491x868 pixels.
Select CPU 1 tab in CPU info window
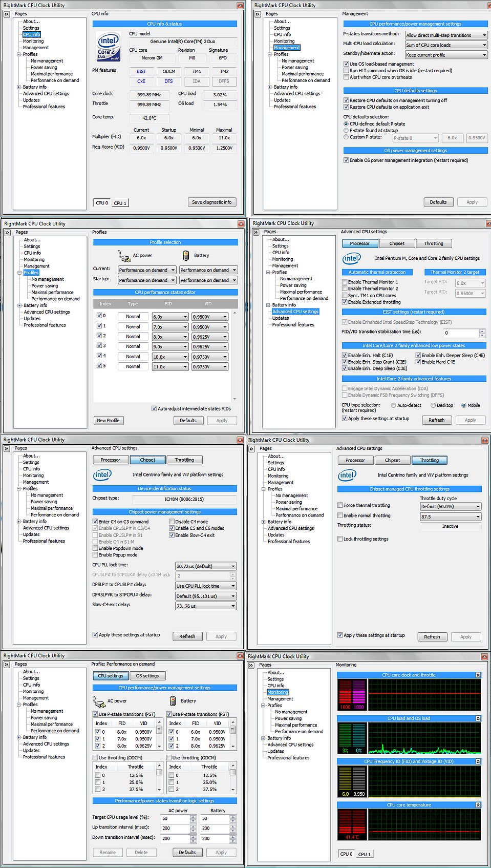pyautogui.click(x=120, y=203)
